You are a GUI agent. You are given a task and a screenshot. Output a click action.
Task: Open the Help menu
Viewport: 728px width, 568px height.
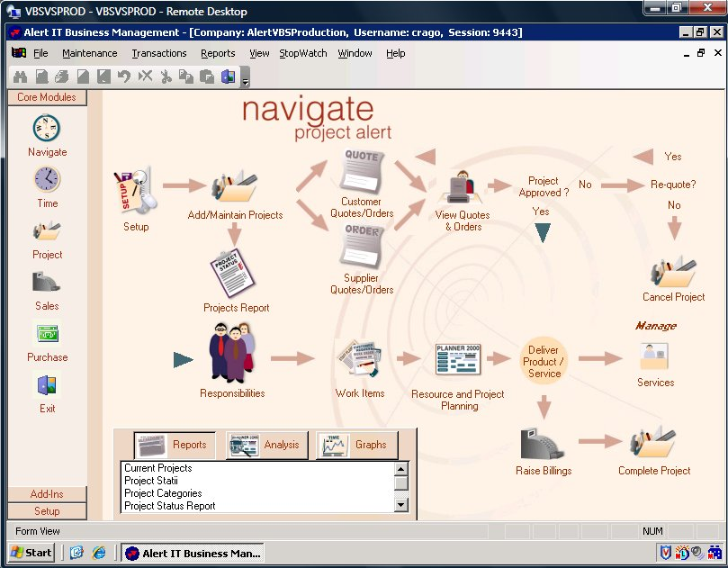[396, 53]
